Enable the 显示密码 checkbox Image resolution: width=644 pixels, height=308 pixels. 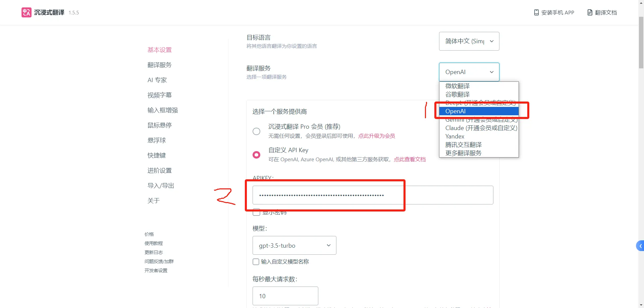pyautogui.click(x=256, y=212)
